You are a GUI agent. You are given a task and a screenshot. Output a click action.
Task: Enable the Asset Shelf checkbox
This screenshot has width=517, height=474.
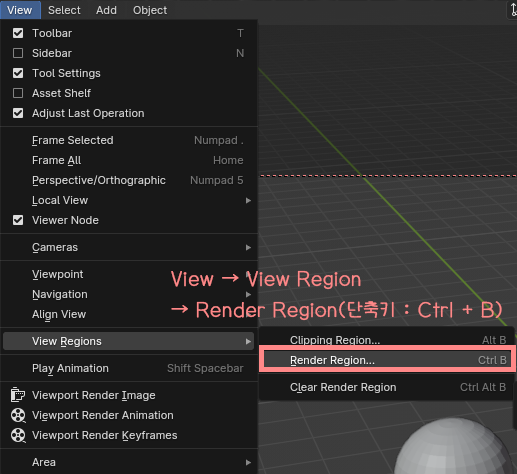(18, 93)
